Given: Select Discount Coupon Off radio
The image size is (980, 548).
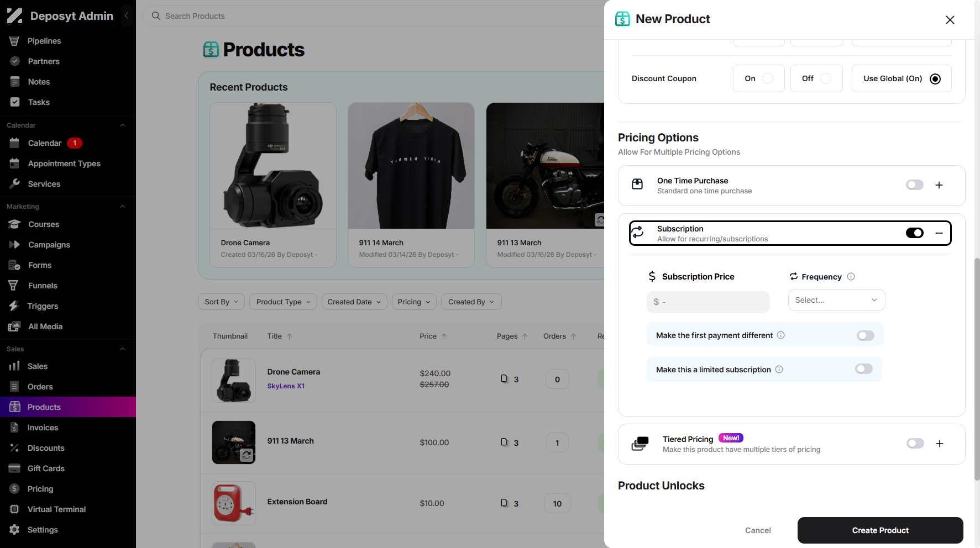Looking at the screenshot, I should click(826, 78).
